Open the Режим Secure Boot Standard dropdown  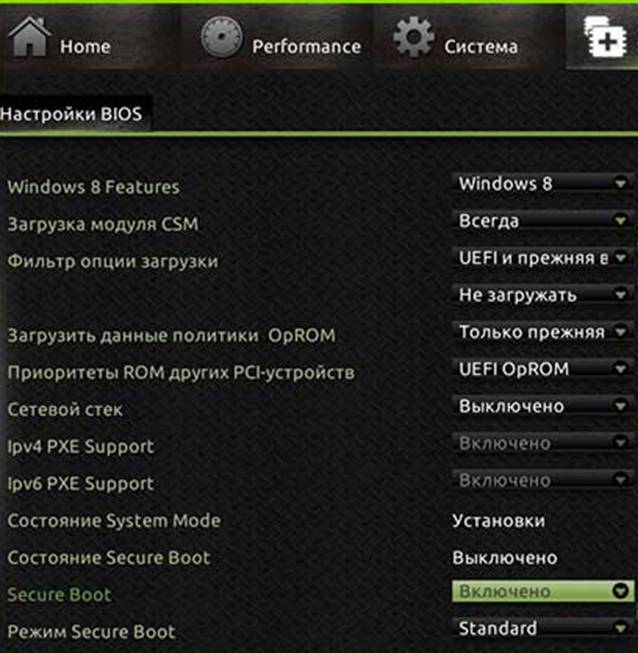pyautogui.click(x=543, y=628)
